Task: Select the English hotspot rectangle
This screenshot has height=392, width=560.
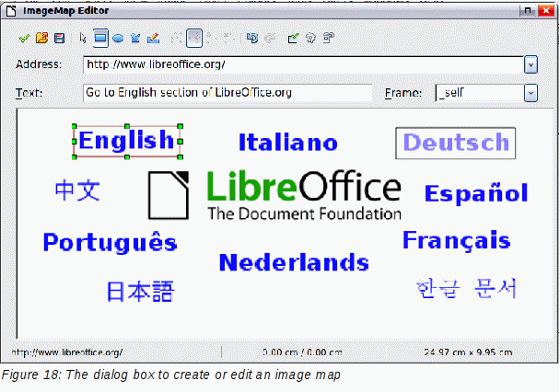Action: click(127, 141)
